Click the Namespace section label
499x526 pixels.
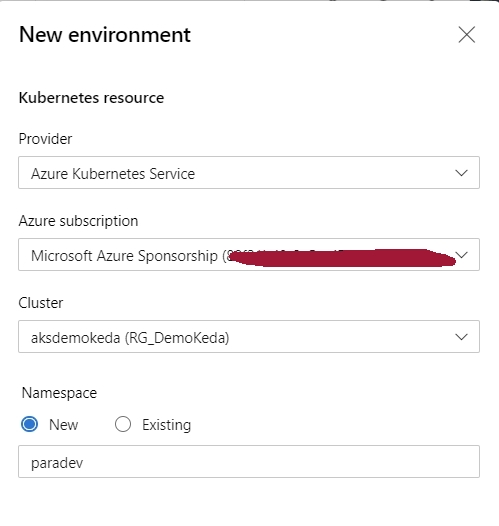tap(59, 393)
